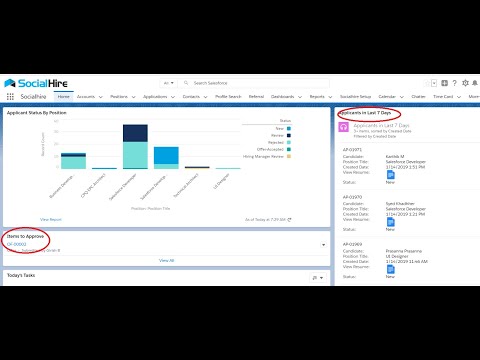Open the Referral tab
The height and width of the screenshot is (360, 480).
pos(256,97)
